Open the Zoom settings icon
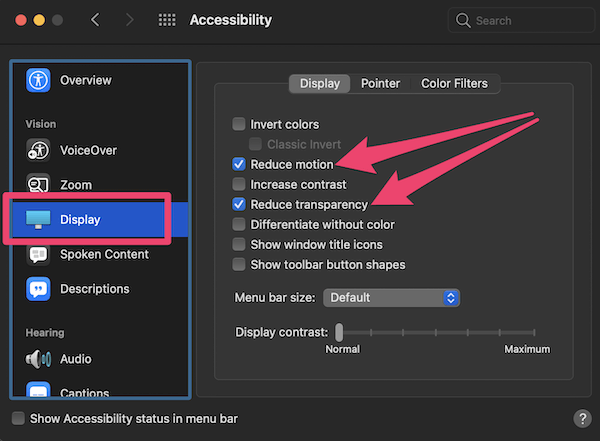 [38, 185]
